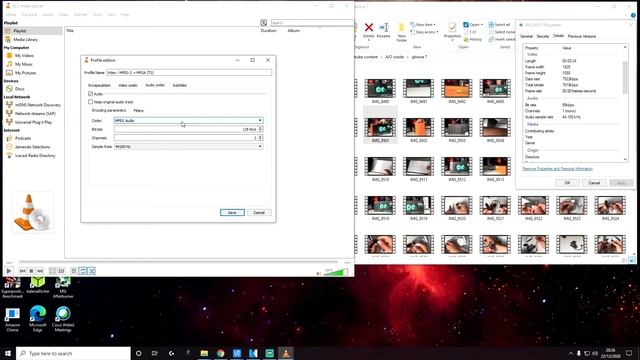Click History in Explorer ribbon
Viewport: 640px width, 360px height.
tap(473, 40)
